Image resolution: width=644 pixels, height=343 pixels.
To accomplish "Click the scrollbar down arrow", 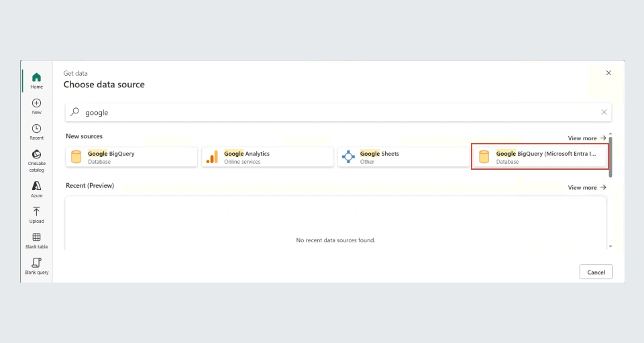I will click(610, 246).
